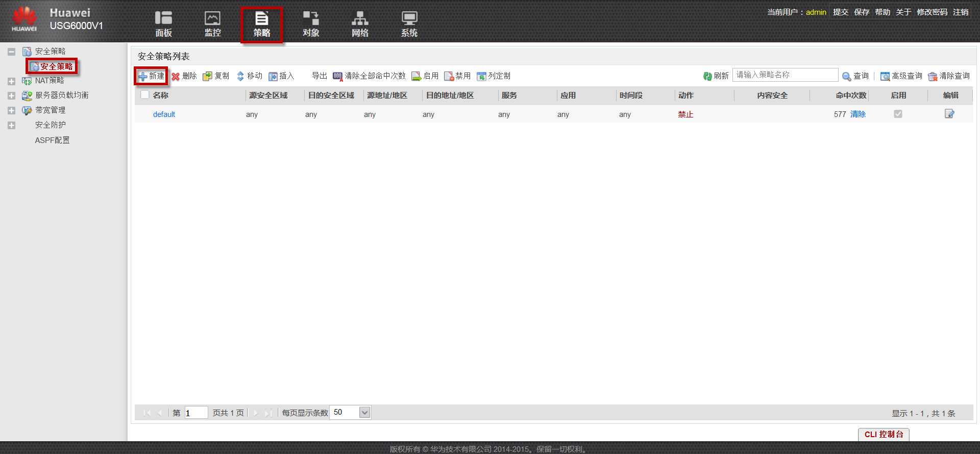The height and width of the screenshot is (454, 980).
Task: Open the 面板 dashboard tab
Action: [x=163, y=24]
